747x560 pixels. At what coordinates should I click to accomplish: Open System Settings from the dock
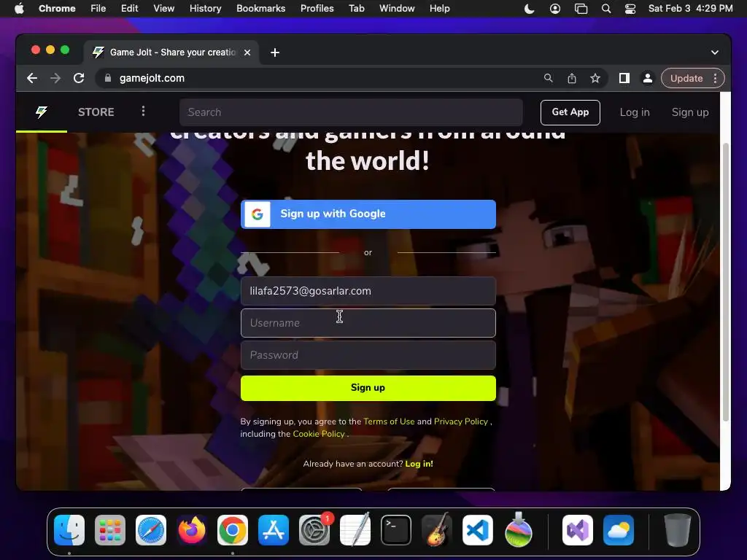[x=314, y=530]
